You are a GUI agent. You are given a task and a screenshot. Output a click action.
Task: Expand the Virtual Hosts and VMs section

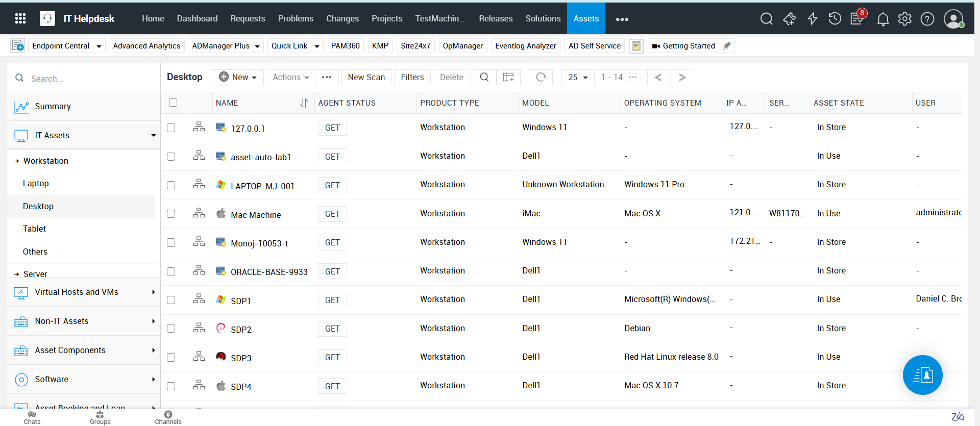tap(84, 292)
